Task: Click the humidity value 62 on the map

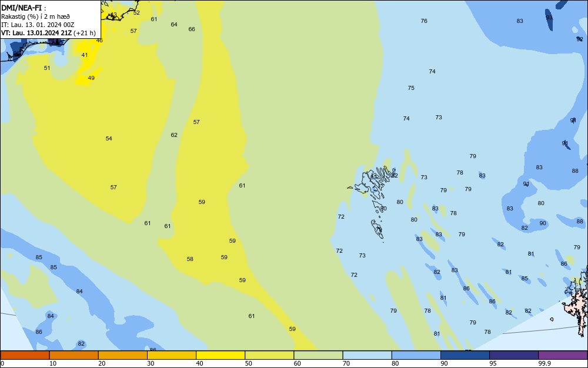Action: (174, 135)
